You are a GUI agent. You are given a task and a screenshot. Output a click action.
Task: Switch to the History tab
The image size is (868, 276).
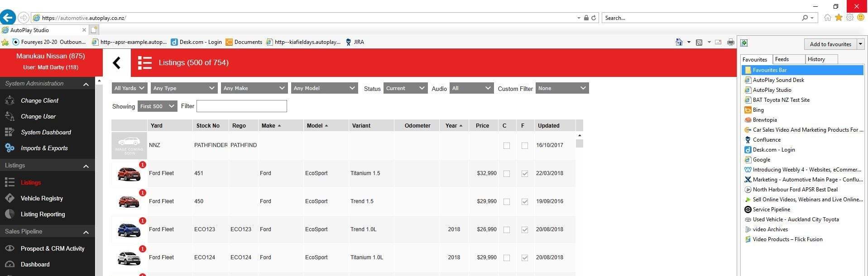[x=821, y=59]
